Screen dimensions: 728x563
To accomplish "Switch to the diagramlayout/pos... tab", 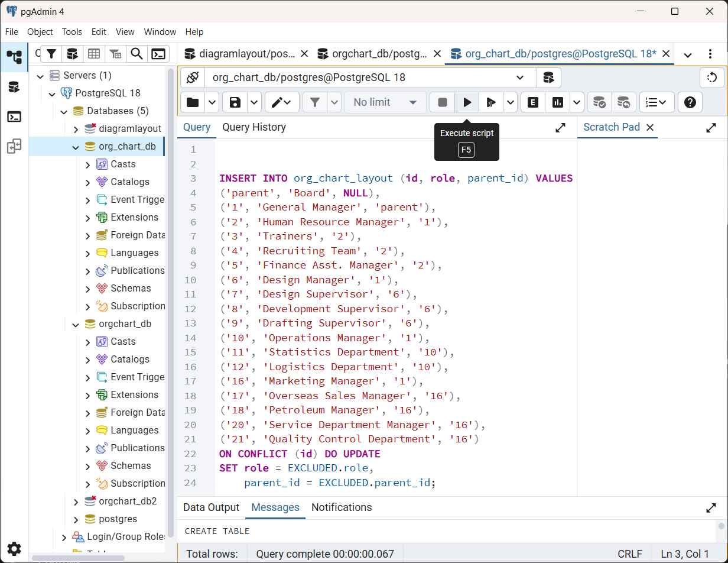I will (x=247, y=54).
